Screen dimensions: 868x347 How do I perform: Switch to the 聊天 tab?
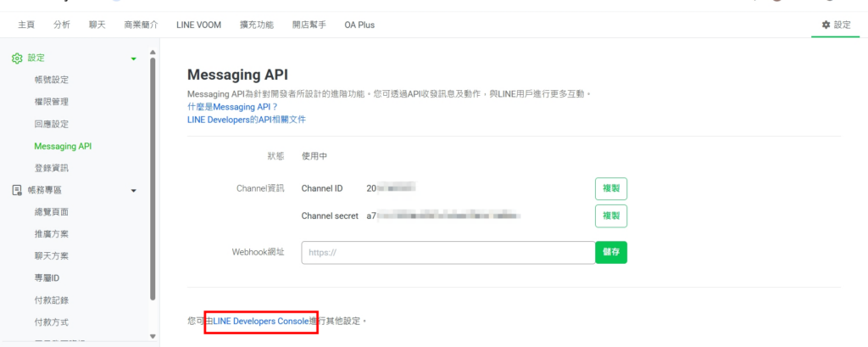pyautogui.click(x=97, y=25)
